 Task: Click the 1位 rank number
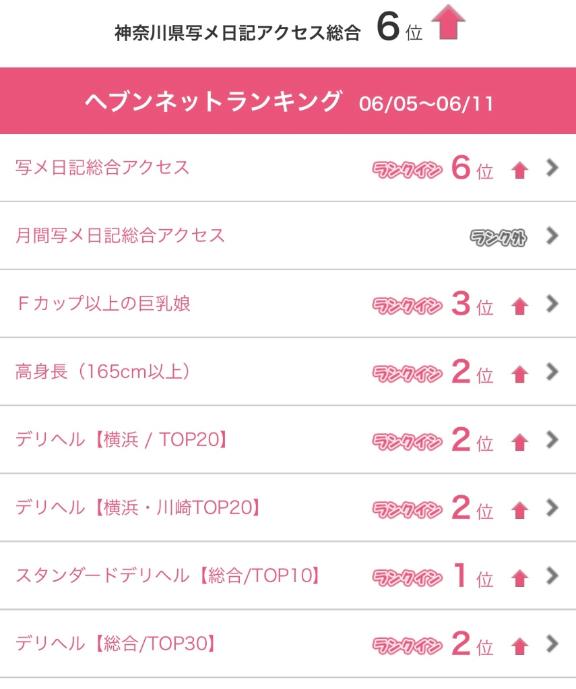point(472,576)
